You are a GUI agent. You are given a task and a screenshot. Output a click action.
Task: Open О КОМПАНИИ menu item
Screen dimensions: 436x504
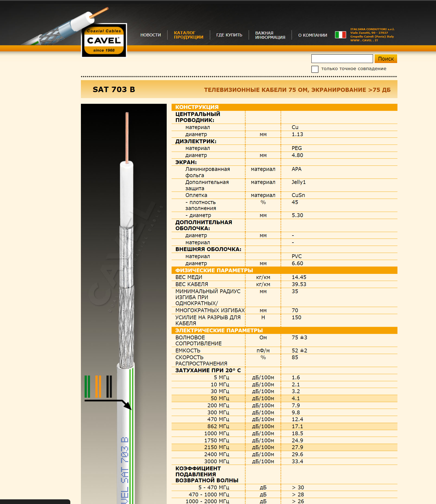click(313, 35)
